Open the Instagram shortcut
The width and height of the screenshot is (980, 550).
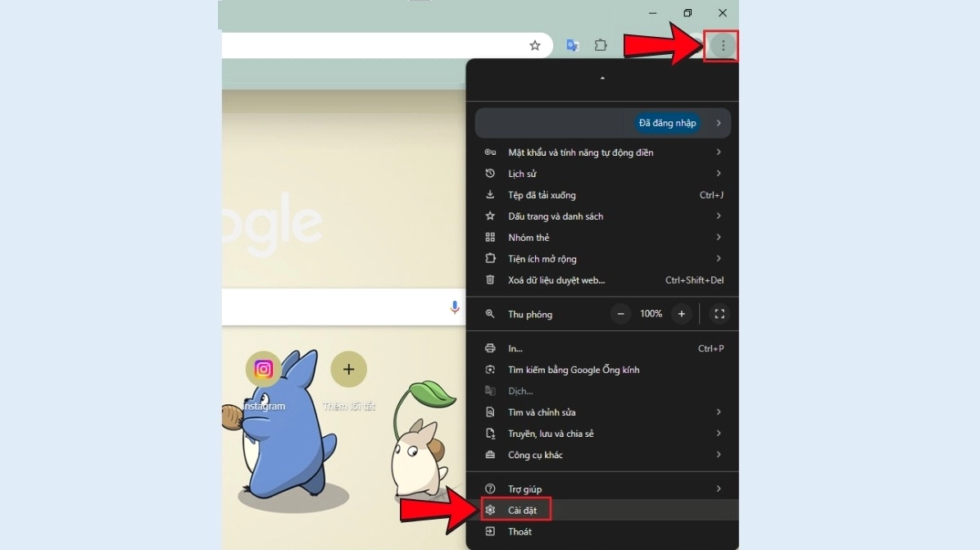(x=263, y=370)
